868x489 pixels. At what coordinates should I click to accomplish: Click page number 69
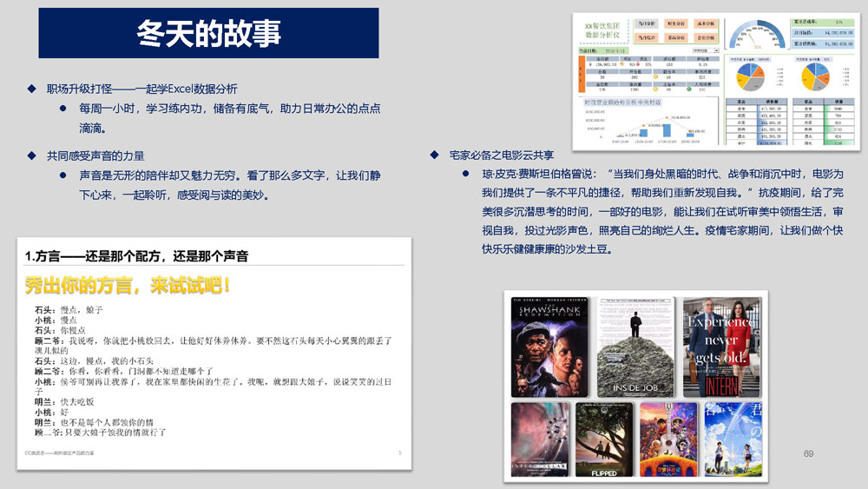tap(808, 453)
